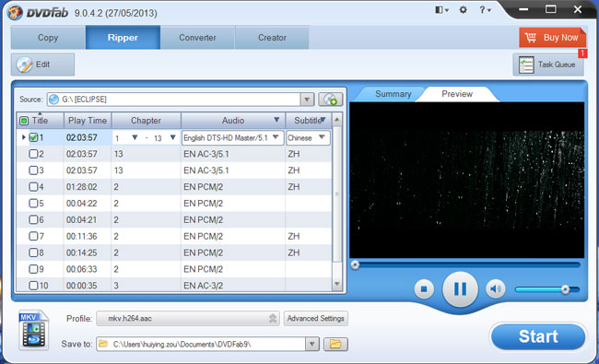
Task: Check title 4 checkbox
Action: tap(33, 187)
